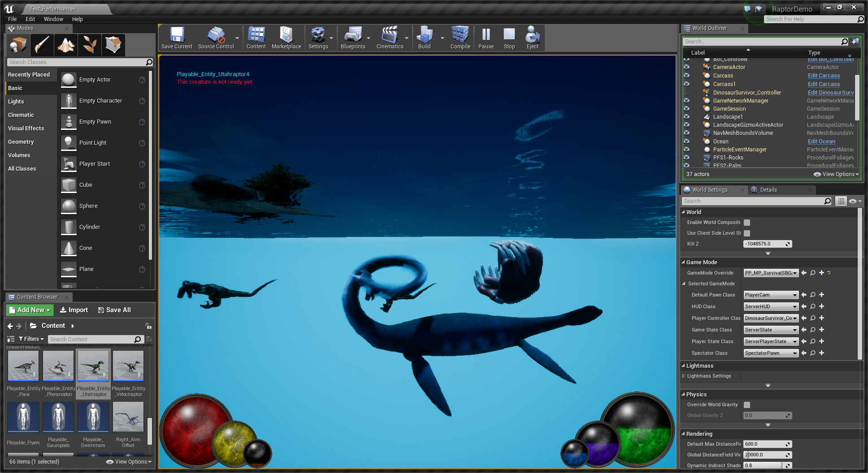The width and height of the screenshot is (868, 473).
Task: Switch to the Details tab
Action: (768, 190)
